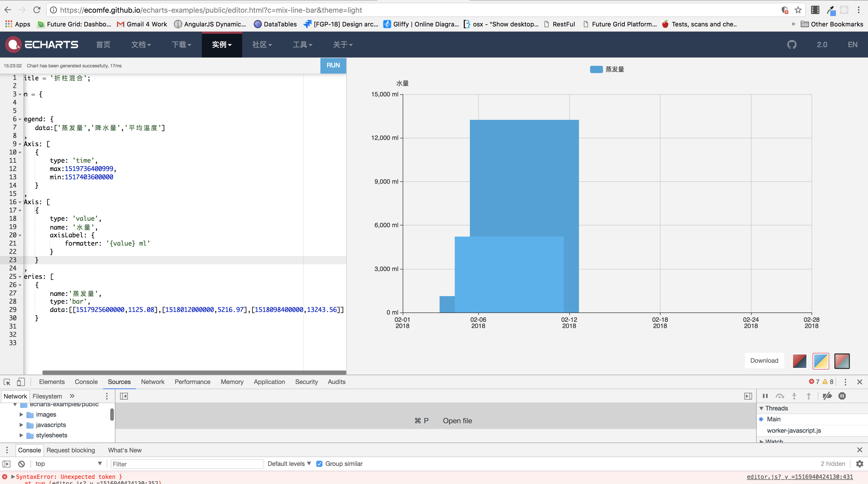Select the blue-yellow theme color swatch
The height and width of the screenshot is (484, 868).
click(x=821, y=361)
